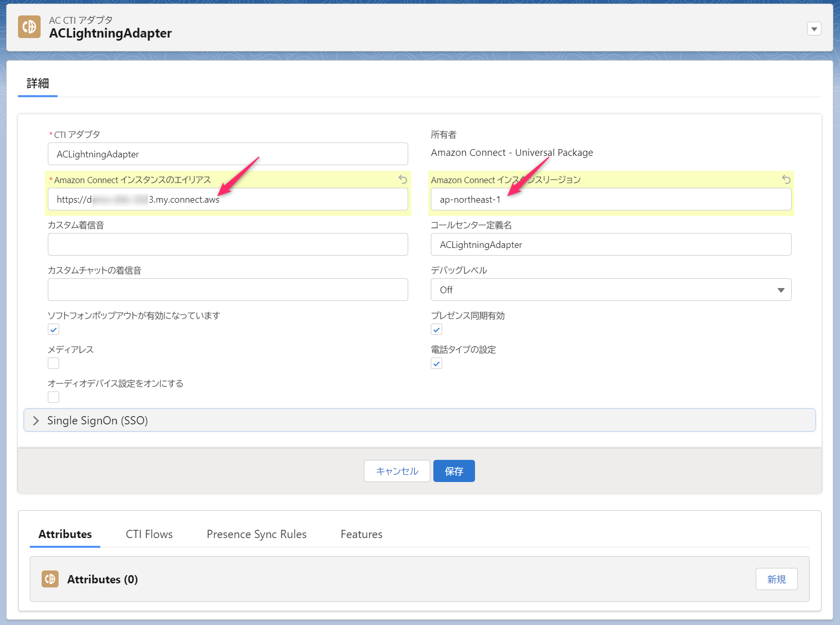Expand the Single SignOn (SSO) section

point(419,420)
